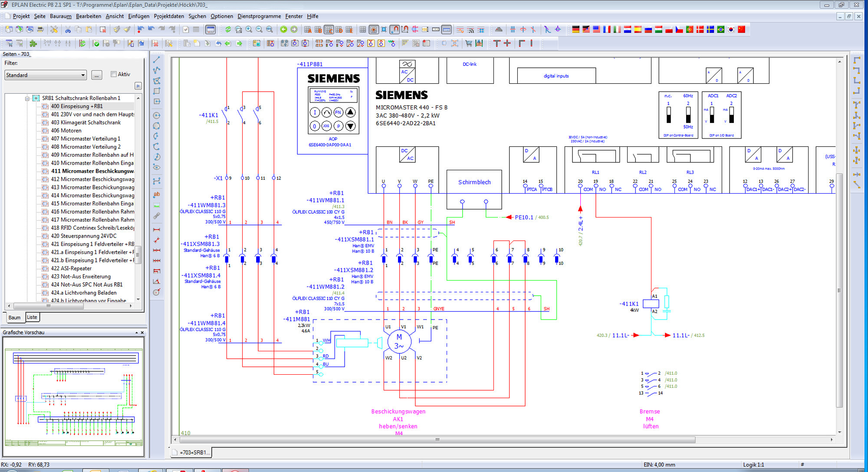868x472 pixels.
Task: Click the PE10.1 cross-reference label
Action: (524, 218)
